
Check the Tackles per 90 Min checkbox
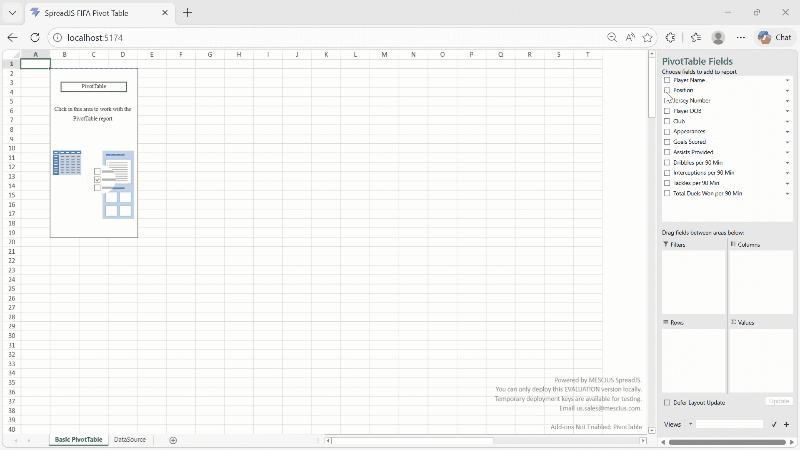(667, 183)
